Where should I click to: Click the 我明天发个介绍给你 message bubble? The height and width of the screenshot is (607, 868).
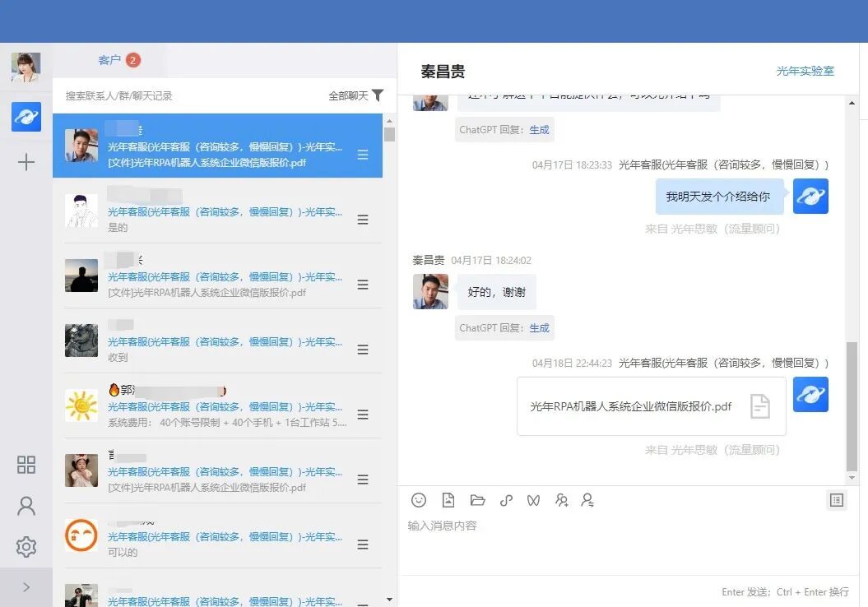click(x=719, y=197)
